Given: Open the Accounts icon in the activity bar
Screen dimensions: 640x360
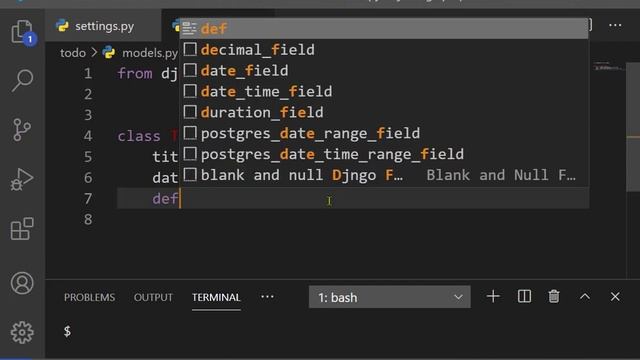Looking at the screenshot, I should coord(22,283).
